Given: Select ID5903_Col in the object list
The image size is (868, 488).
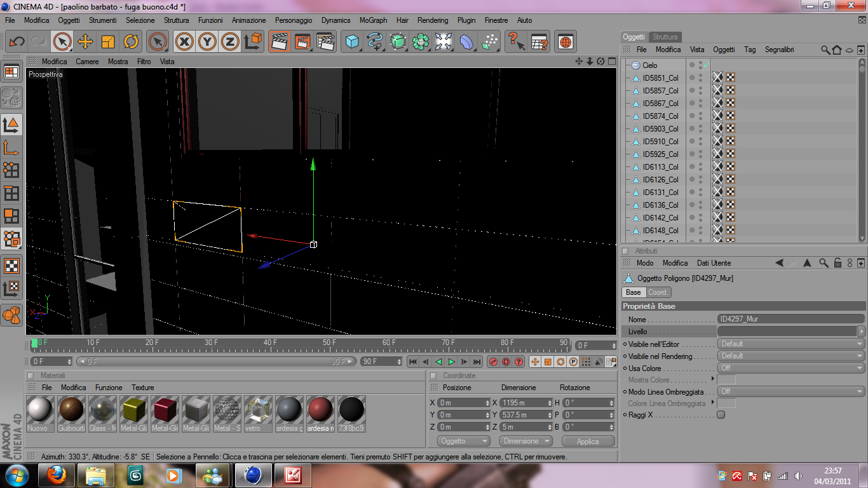Looking at the screenshot, I should pyautogui.click(x=660, y=129).
